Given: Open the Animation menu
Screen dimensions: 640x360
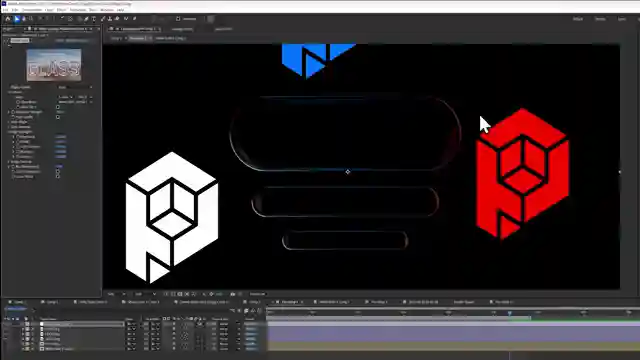Looking at the screenshot, I should pyautogui.click(x=78, y=10).
